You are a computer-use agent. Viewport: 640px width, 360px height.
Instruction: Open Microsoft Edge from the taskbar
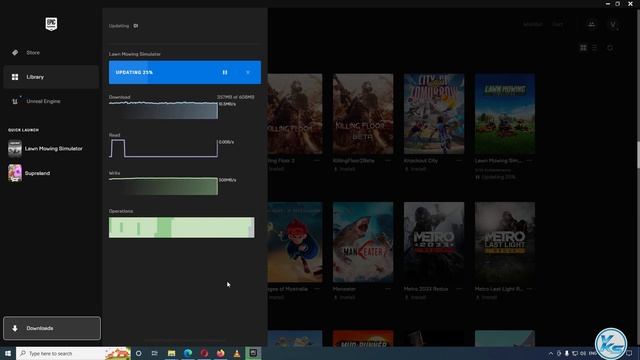(188, 353)
